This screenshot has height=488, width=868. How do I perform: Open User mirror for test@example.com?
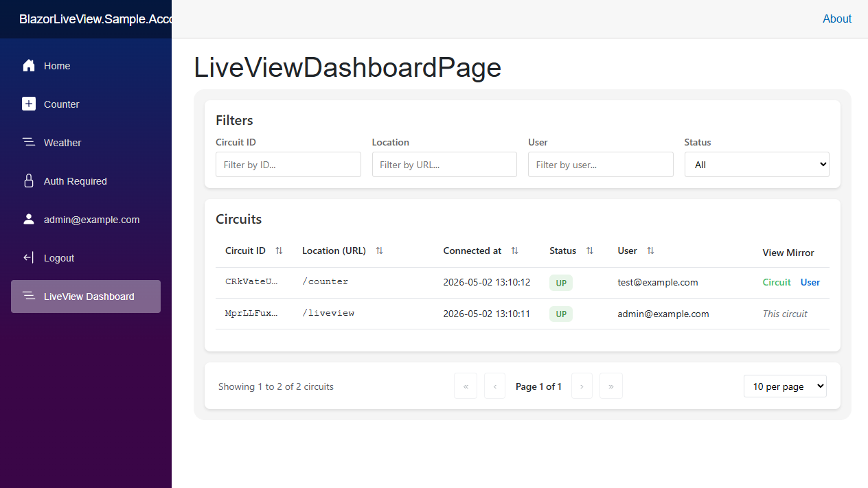[810, 282]
